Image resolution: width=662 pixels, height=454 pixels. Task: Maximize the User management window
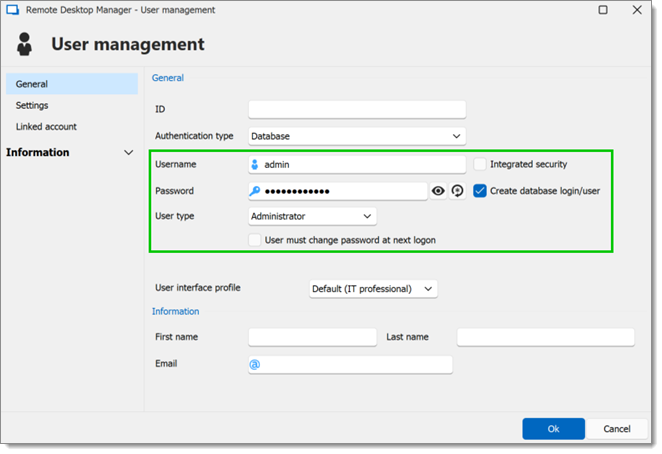[603, 10]
